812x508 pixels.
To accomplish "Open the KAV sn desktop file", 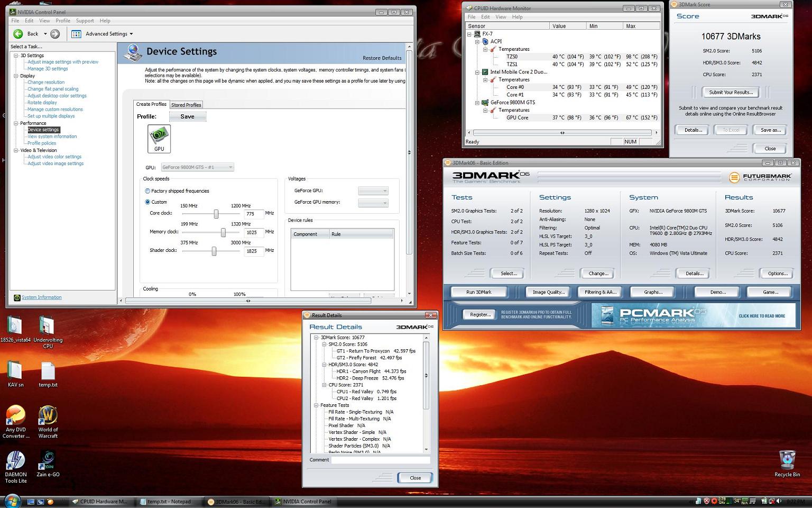I will point(15,374).
